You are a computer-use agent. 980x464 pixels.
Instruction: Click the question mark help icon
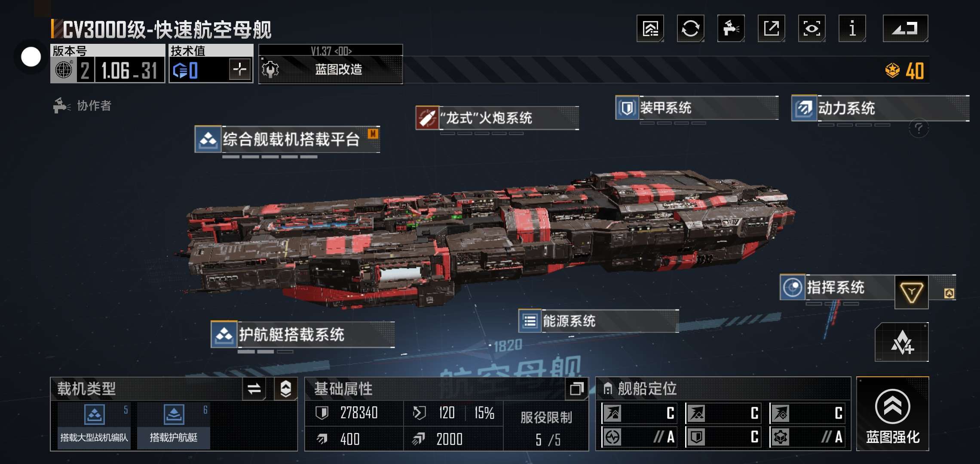click(919, 128)
